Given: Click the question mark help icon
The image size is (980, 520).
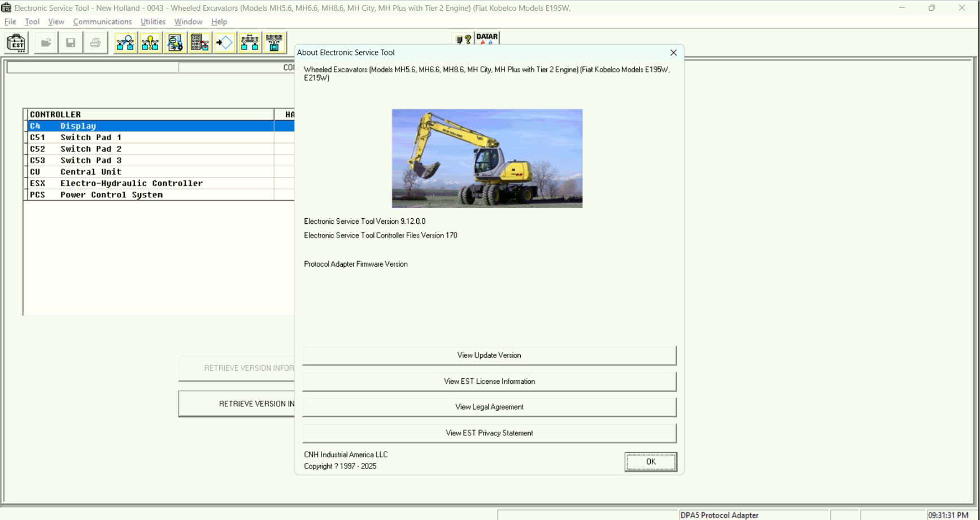Looking at the screenshot, I should [464, 39].
